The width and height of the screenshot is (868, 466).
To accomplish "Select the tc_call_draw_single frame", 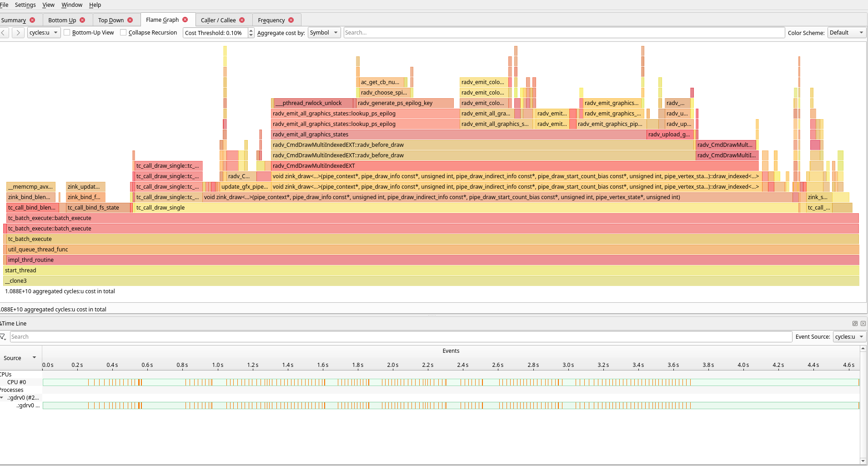I will pos(467,208).
